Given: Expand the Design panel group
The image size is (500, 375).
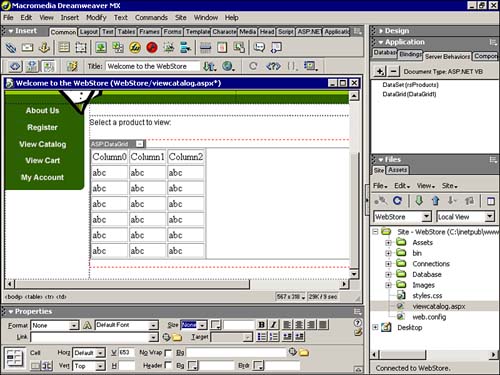Looking at the screenshot, I should 381,31.
